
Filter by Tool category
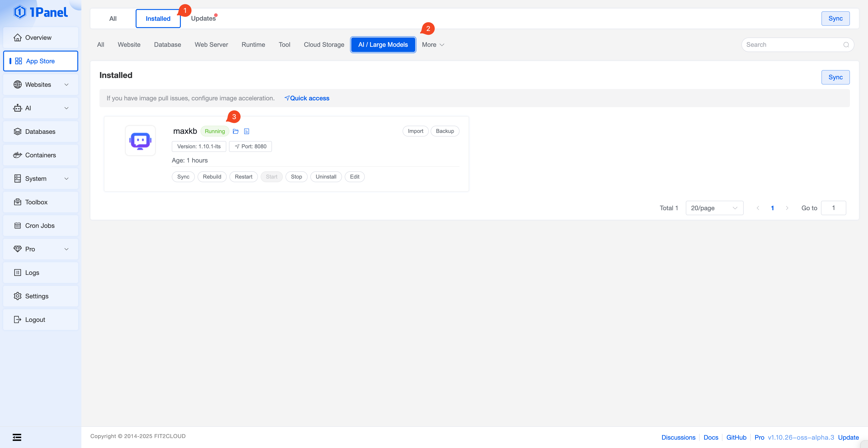[x=284, y=45]
